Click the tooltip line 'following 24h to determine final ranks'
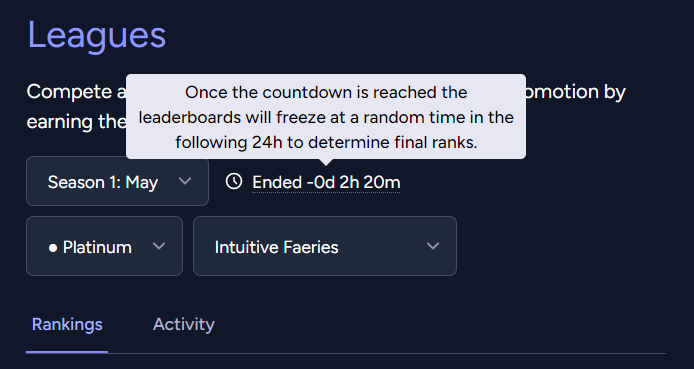694x369 pixels. 326,142
